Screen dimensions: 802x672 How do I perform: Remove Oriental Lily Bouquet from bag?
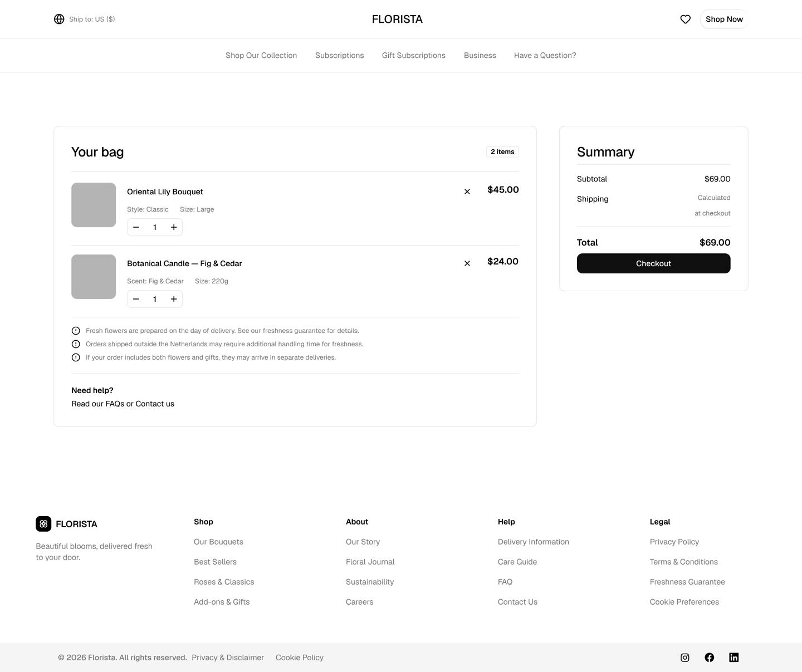point(467,192)
